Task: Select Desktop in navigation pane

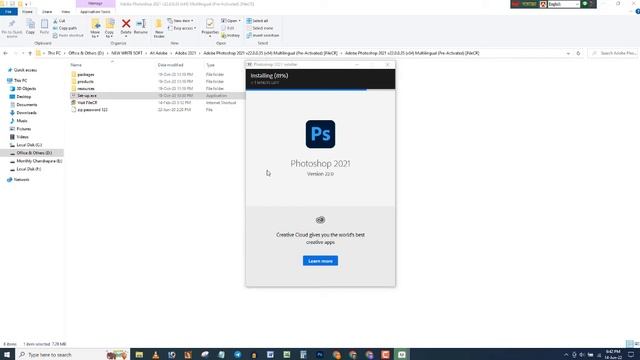Action: point(24,97)
